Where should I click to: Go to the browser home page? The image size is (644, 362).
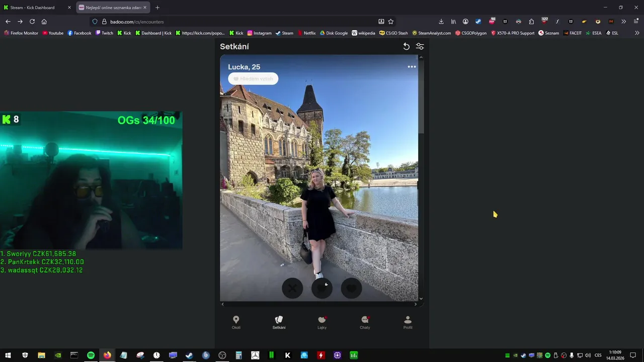(x=44, y=22)
